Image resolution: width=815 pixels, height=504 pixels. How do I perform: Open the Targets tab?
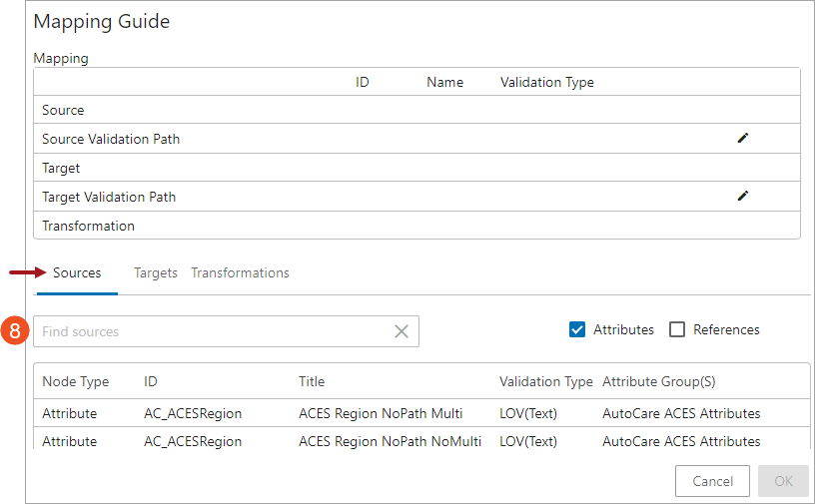156,273
